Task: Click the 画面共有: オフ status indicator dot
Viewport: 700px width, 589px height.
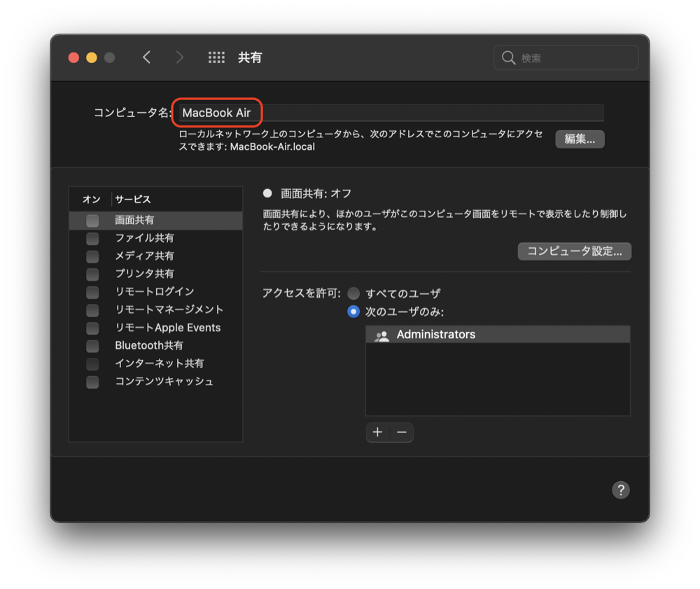Action: click(x=267, y=193)
